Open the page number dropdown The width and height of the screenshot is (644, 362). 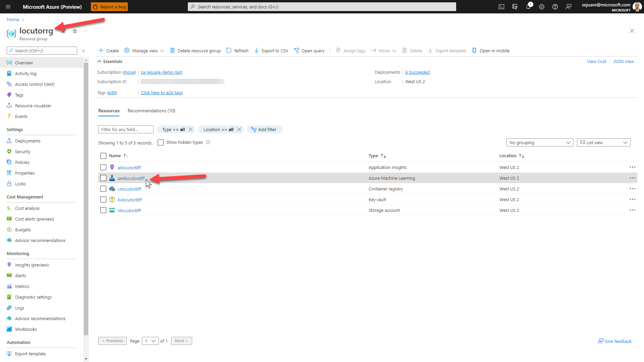(150, 341)
